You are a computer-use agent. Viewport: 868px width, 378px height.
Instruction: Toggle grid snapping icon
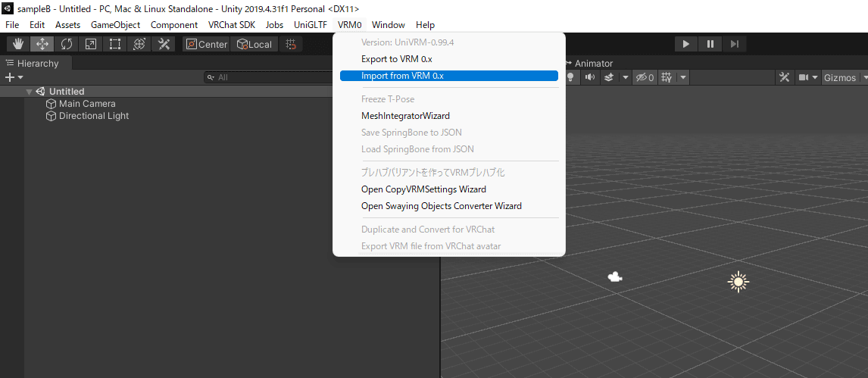pos(291,44)
